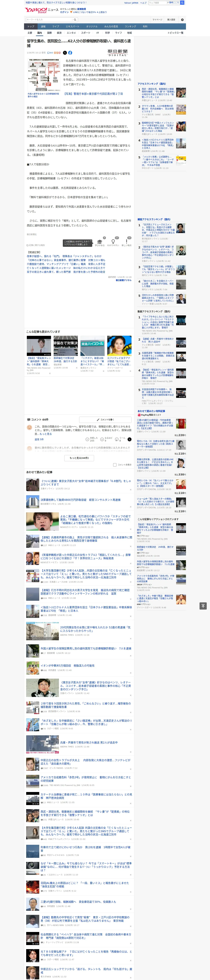Share article on X icon

tap(65, 53)
